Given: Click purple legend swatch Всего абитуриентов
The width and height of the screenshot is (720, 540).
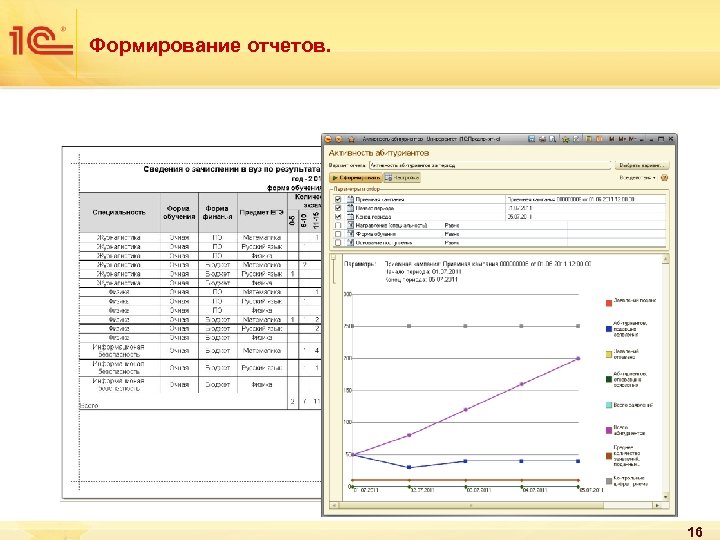Looking at the screenshot, I should [609, 430].
